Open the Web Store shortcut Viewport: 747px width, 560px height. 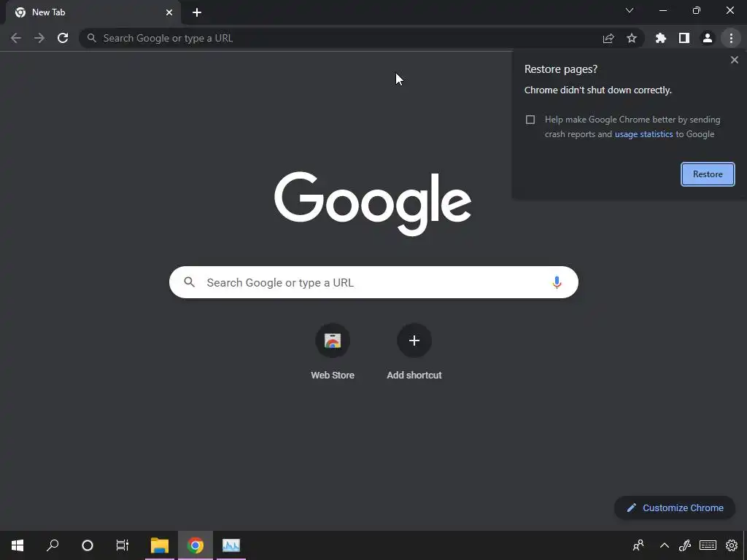[x=333, y=353]
